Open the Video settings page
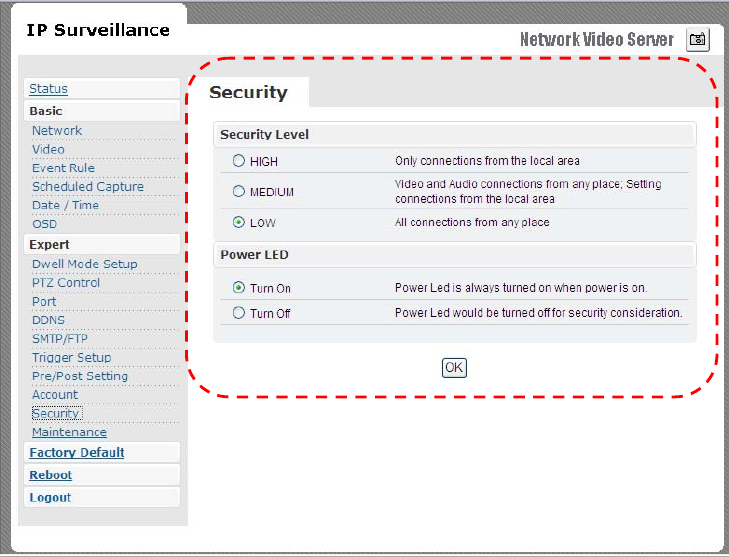The height and width of the screenshot is (557, 729). 48,149
